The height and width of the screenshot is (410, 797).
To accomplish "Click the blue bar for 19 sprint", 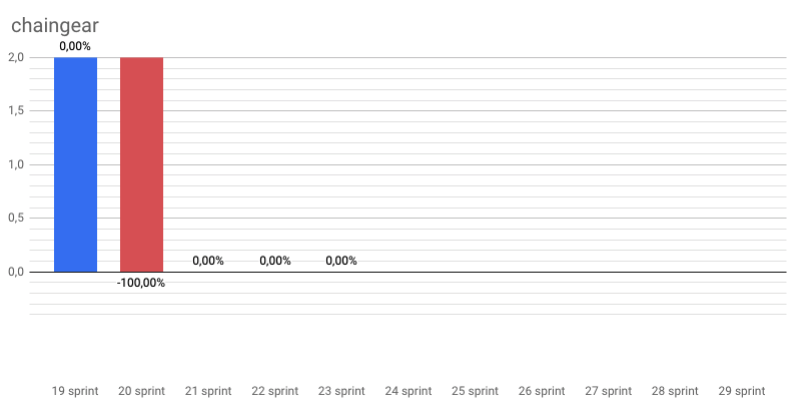I will tap(75, 165).
